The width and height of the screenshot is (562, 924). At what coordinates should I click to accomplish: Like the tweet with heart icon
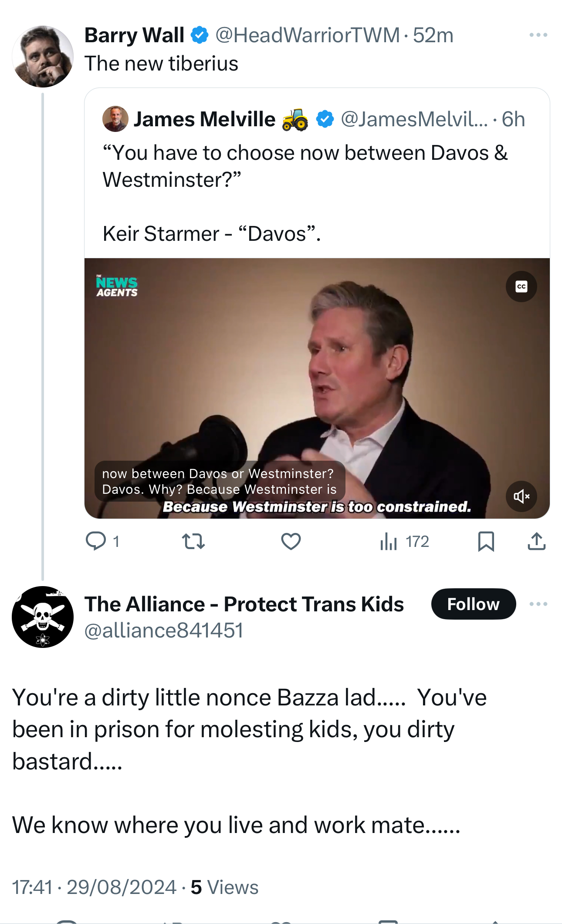(291, 541)
